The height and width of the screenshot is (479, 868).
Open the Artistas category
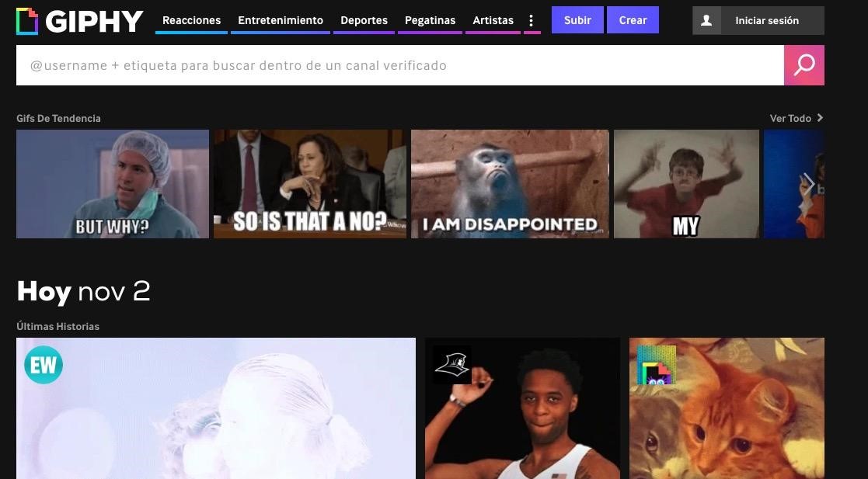[493, 20]
